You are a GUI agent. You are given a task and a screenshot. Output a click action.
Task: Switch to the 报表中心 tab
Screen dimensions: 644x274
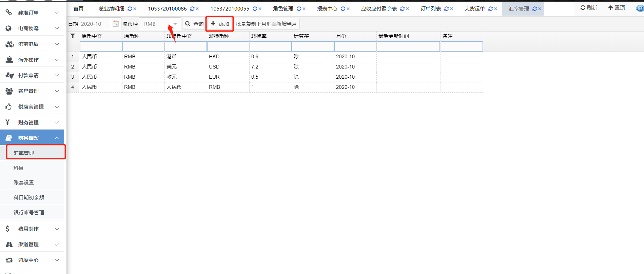[327, 8]
